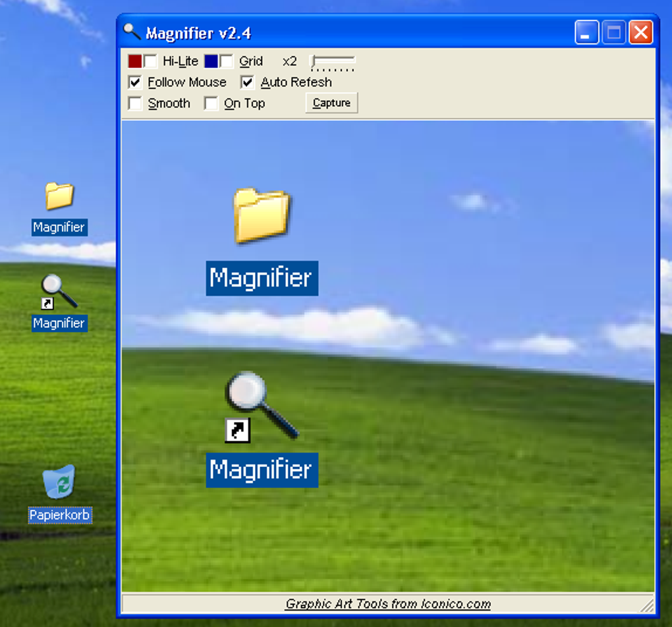Disable Follow Mouse
672x627 pixels.
(x=135, y=82)
